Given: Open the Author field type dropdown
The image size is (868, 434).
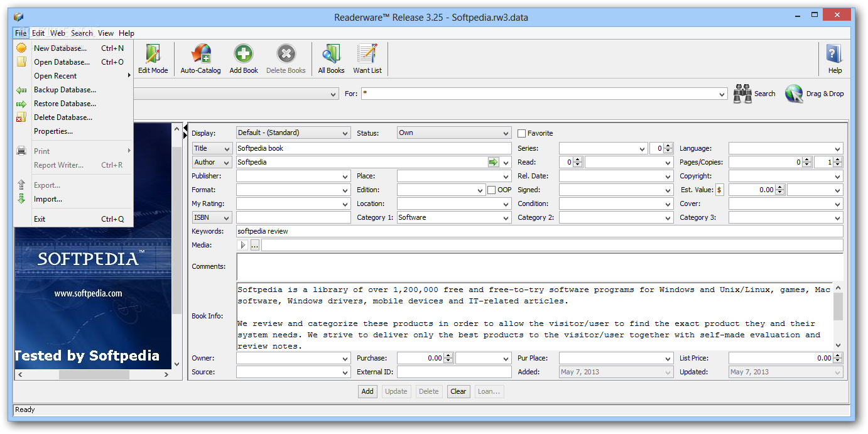Looking at the screenshot, I should coord(212,162).
